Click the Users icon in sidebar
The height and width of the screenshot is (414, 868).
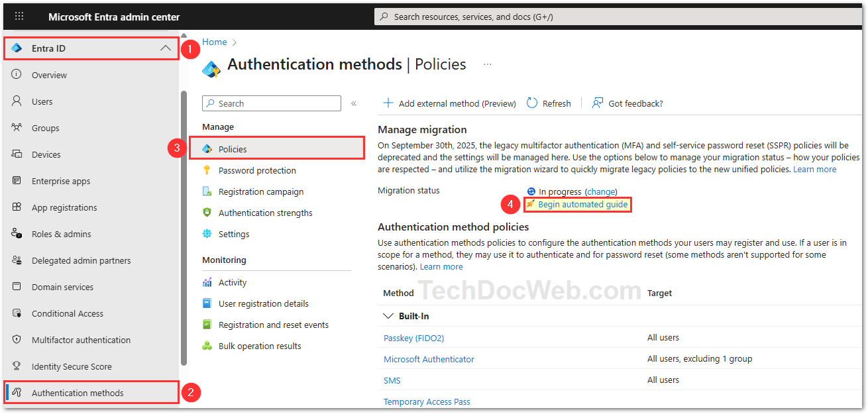pos(17,101)
